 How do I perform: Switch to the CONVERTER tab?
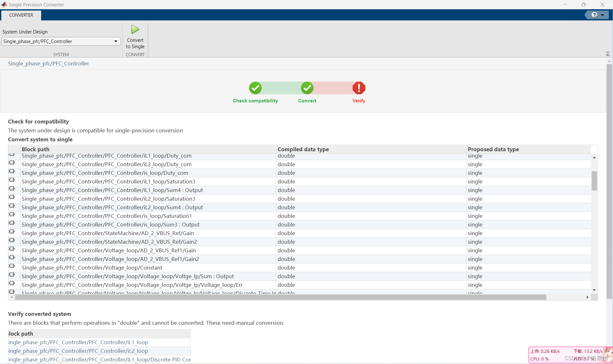[x=21, y=15]
